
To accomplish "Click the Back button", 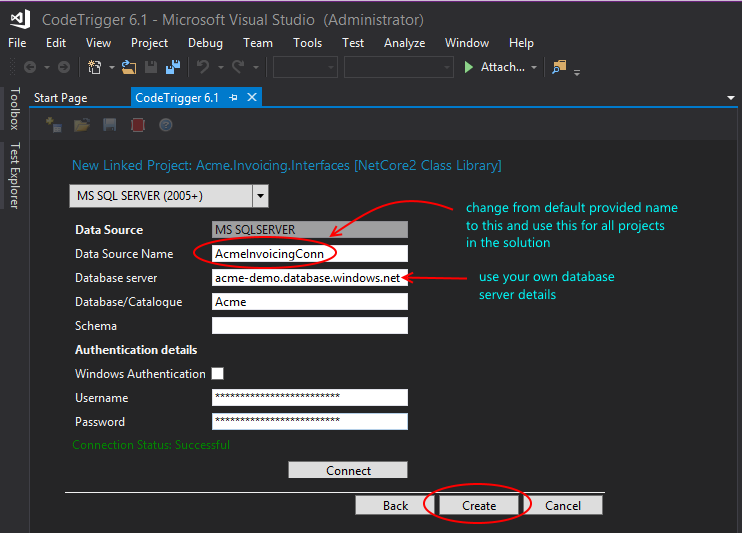I will [x=395, y=505].
